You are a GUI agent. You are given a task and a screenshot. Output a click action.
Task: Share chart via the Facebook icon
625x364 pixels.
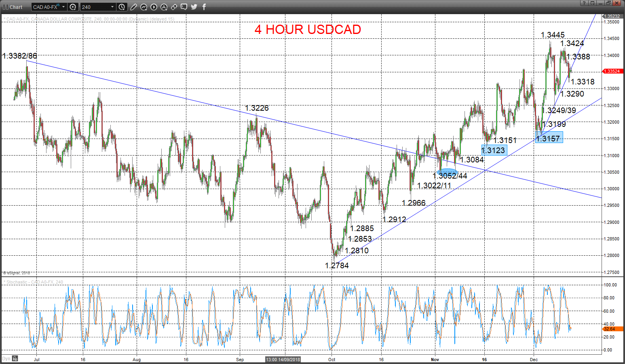click(x=204, y=7)
